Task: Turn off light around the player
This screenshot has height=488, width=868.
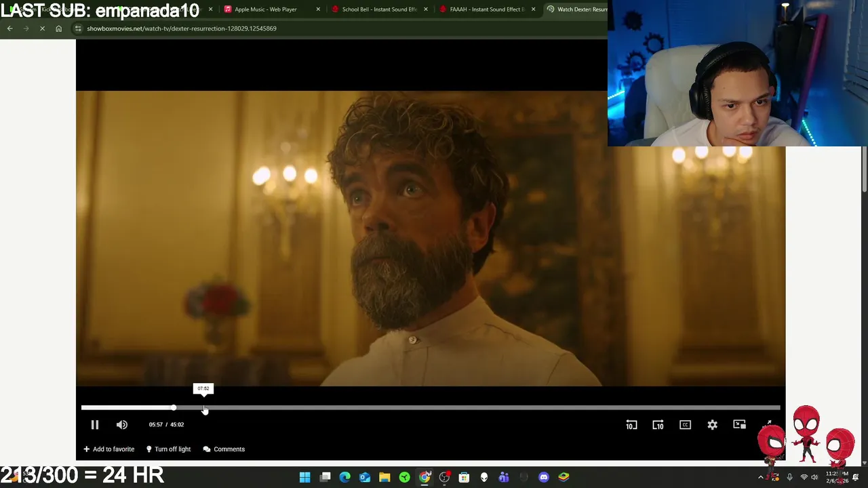Action: point(168,449)
